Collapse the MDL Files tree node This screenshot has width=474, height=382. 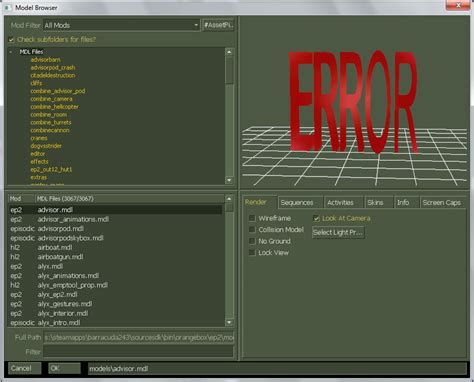11,52
